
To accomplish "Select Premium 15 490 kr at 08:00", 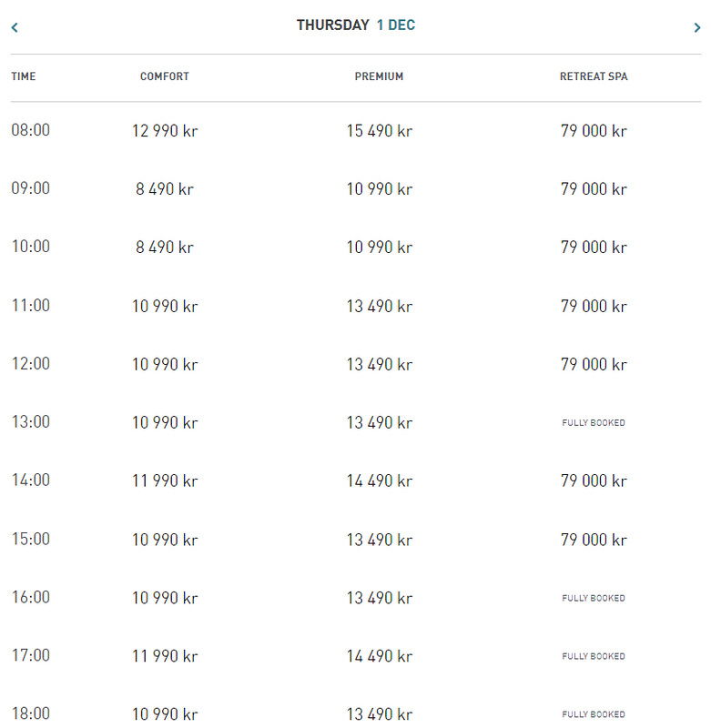I will click(x=380, y=131).
